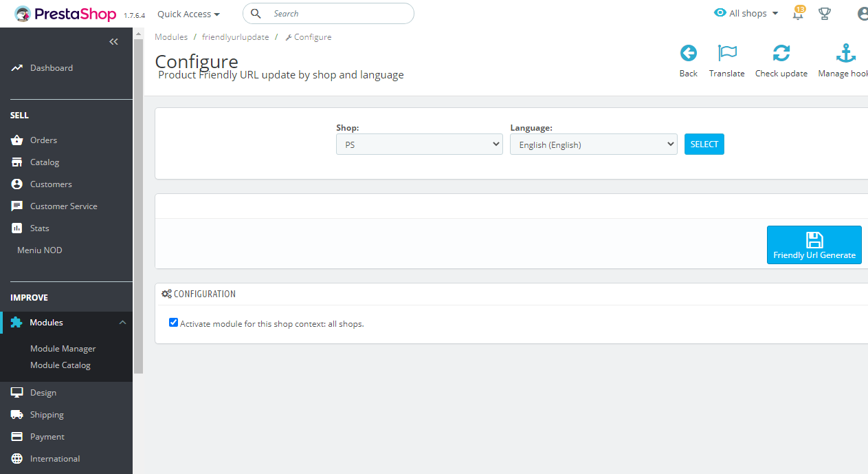This screenshot has width=868, height=474.
Task: Toggle Activate module for this shop checkbox
Action: 173,323
